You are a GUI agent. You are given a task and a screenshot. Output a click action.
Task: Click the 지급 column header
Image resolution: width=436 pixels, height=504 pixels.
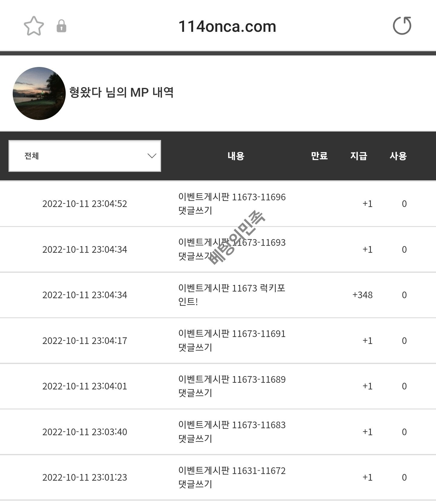click(x=358, y=156)
